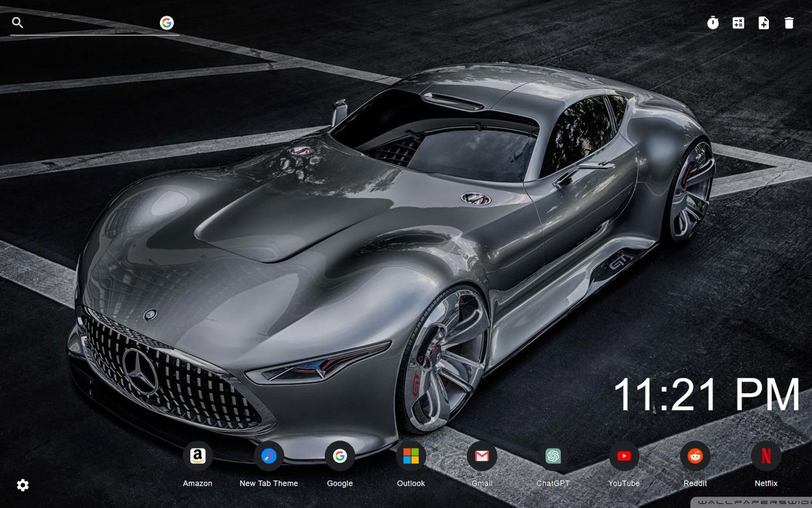
Task: Open the Amazon shortcut icon
Action: 198,456
